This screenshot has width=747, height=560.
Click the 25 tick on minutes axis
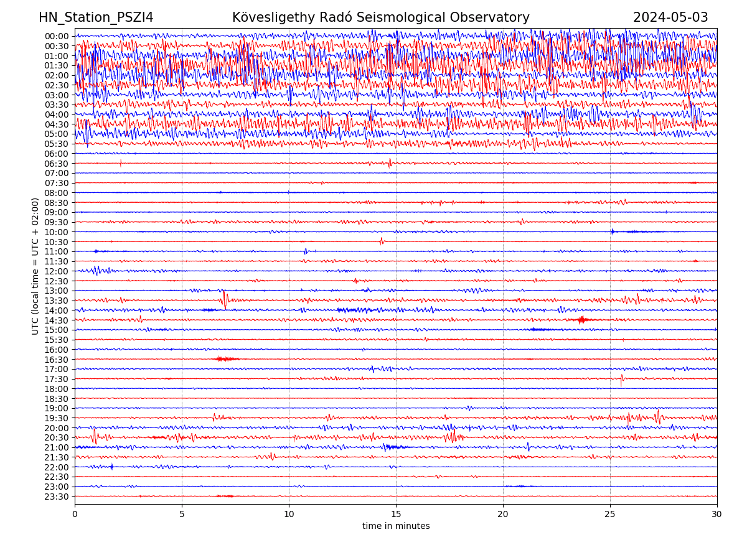[610, 515]
